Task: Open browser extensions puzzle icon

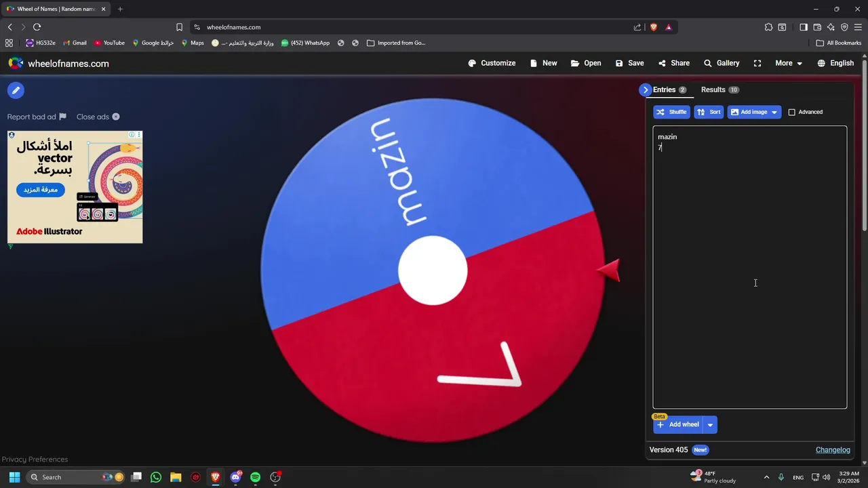Action: tap(768, 27)
